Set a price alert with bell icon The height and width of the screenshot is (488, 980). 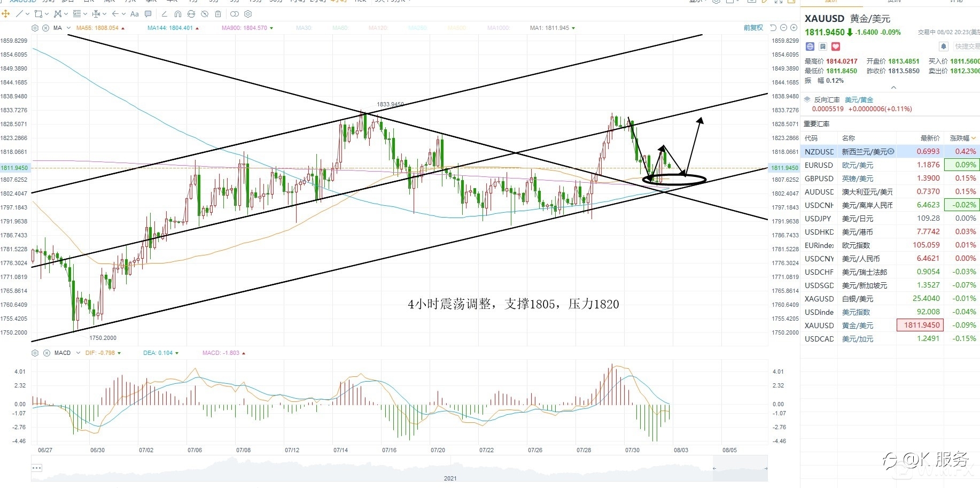click(x=944, y=47)
